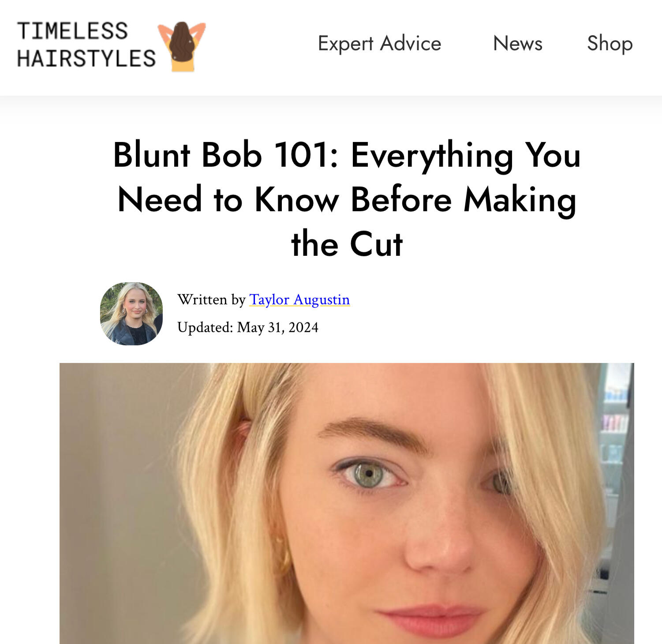Click the Timeless Hairstyles logo text

[86, 45]
